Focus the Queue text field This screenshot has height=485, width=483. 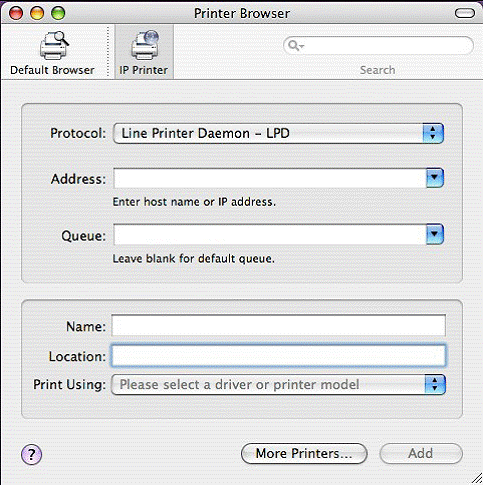(x=270, y=234)
